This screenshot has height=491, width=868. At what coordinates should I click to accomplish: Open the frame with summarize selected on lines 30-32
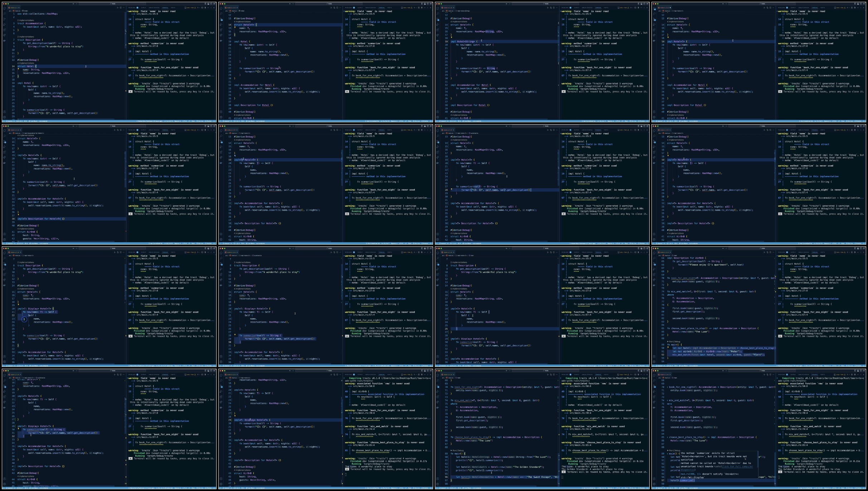(109, 429)
